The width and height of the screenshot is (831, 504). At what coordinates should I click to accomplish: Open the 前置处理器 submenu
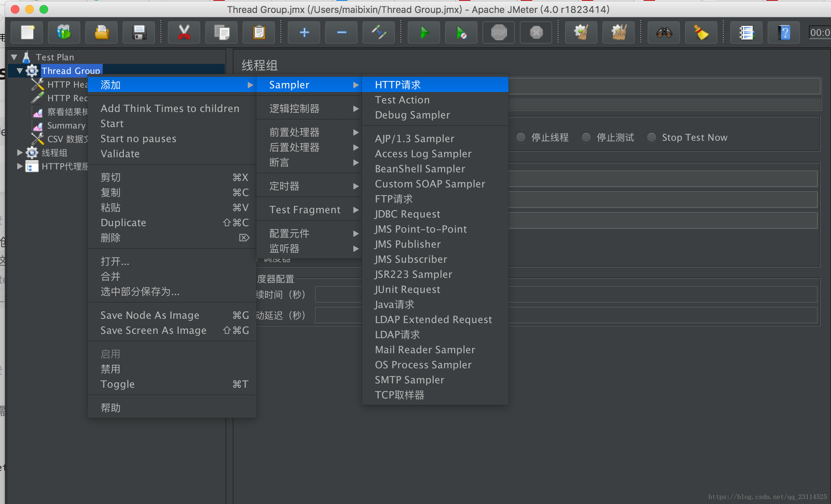click(x=309, y=132)
